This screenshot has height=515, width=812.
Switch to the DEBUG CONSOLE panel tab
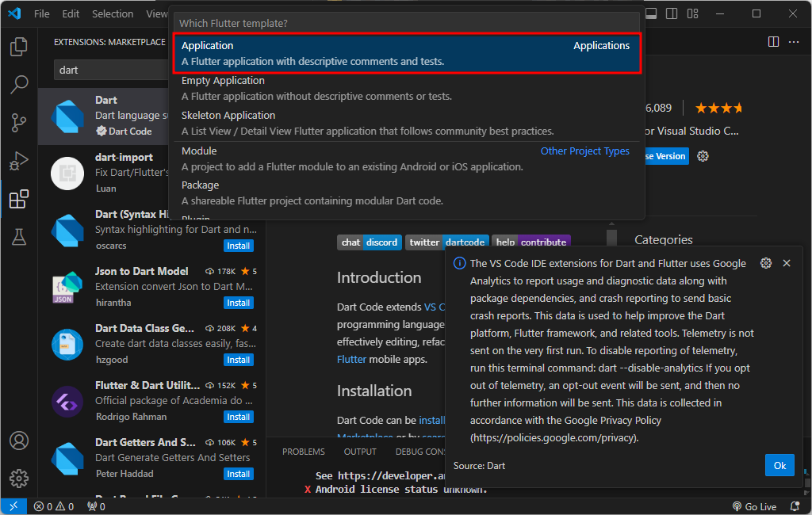pyautogui.click(x=420, y=452)
